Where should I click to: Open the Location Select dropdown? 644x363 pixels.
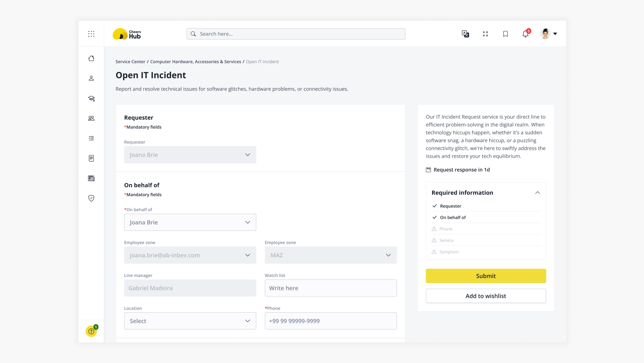pos(190,321)
